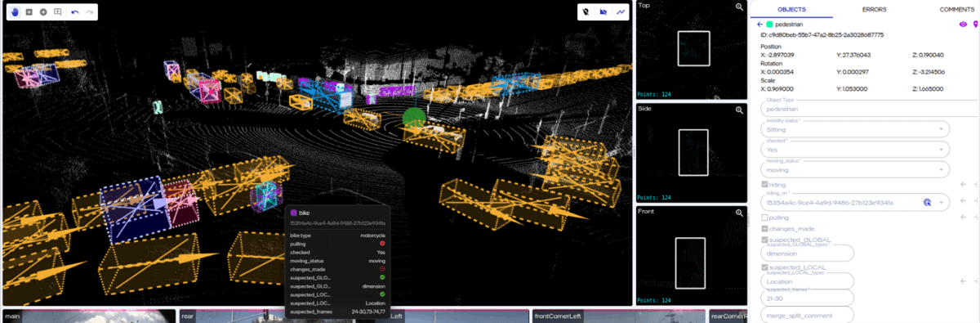Click the Position Y 27.376043 value
Screen dimensions: 980x323
(853, 55)
